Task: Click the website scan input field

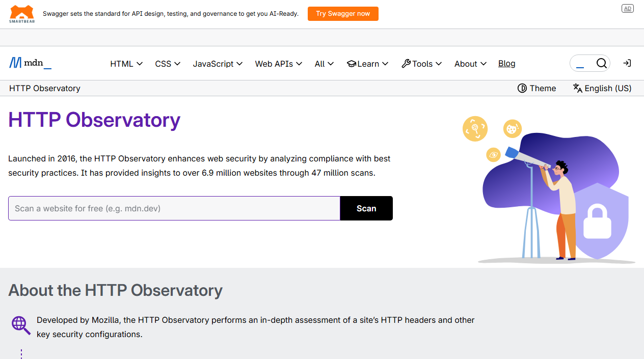Action: (x=173, y=208)
